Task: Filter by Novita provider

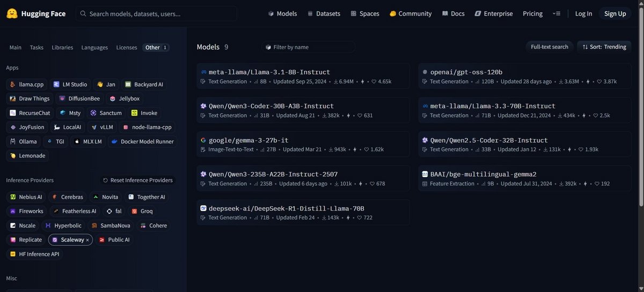Action: [105, 197]
